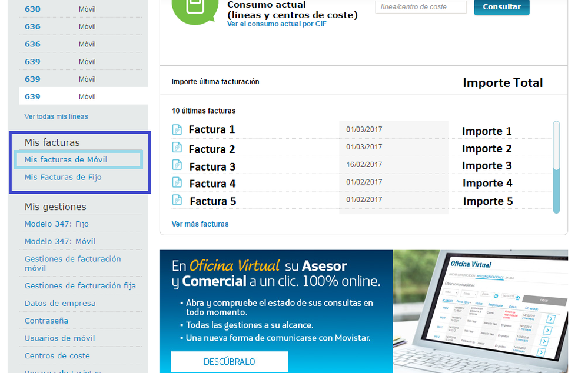Select Mis facturas de Móvil
Image resolution: width=588 pixels, height=373 pixels.
(x=66, y=159)
